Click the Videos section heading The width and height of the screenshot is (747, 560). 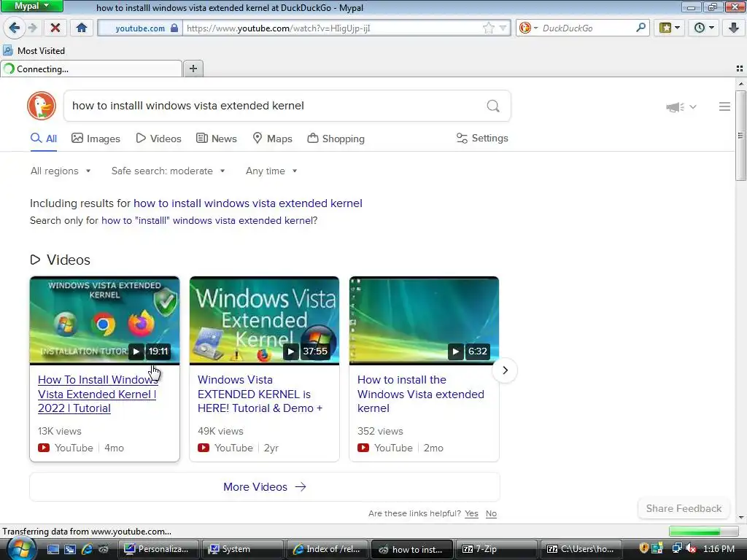[x=60, y=260]
